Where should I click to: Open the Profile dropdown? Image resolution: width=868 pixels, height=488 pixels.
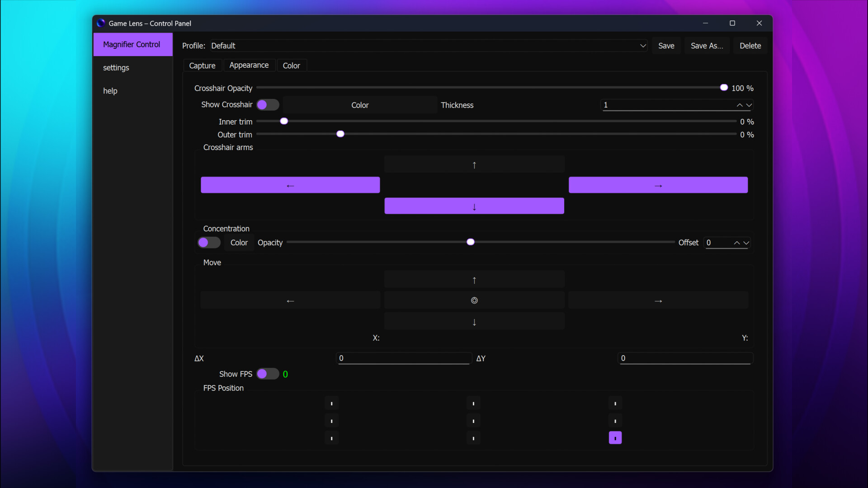pos(428,46)
